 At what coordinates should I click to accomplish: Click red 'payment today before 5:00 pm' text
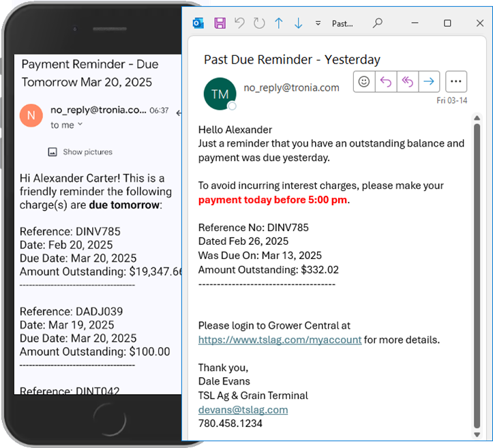click(273, 200)
